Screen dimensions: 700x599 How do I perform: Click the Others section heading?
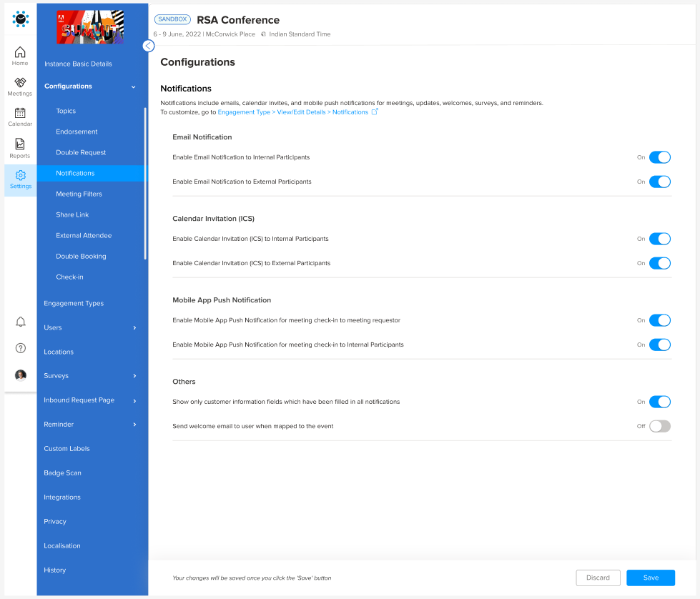tap(184, 382)
